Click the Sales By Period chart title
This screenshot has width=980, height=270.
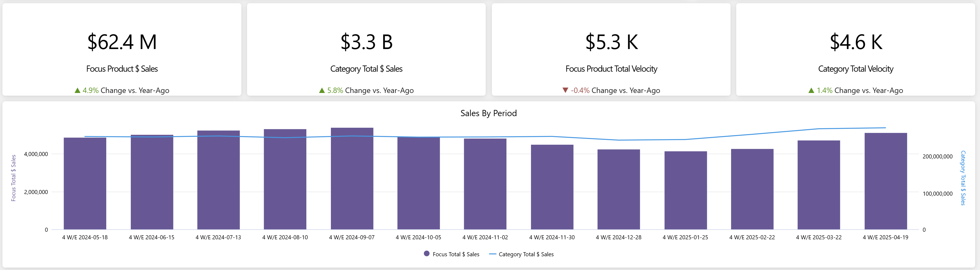(488, 113)
